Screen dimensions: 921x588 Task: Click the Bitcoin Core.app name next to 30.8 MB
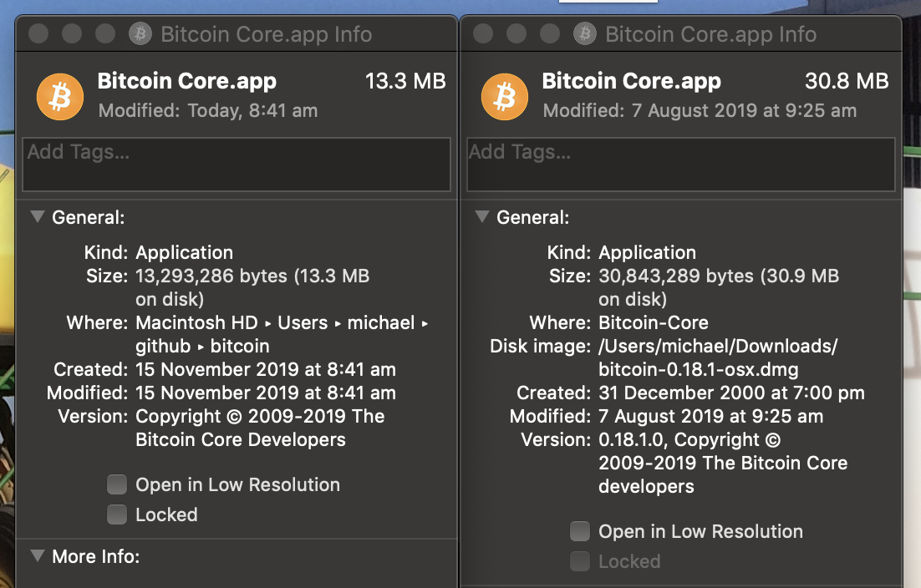[x=631, y=81]
